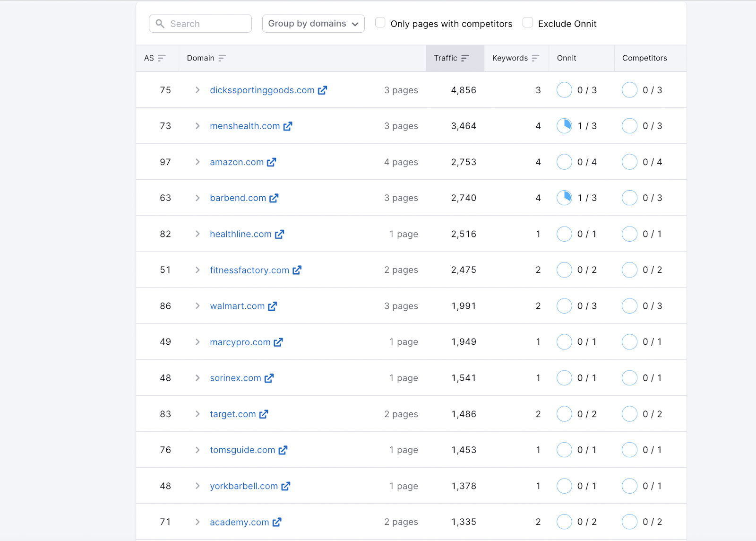Open the marcypro.com domain link
756x541 pixels.
click(x=240, y=342)
